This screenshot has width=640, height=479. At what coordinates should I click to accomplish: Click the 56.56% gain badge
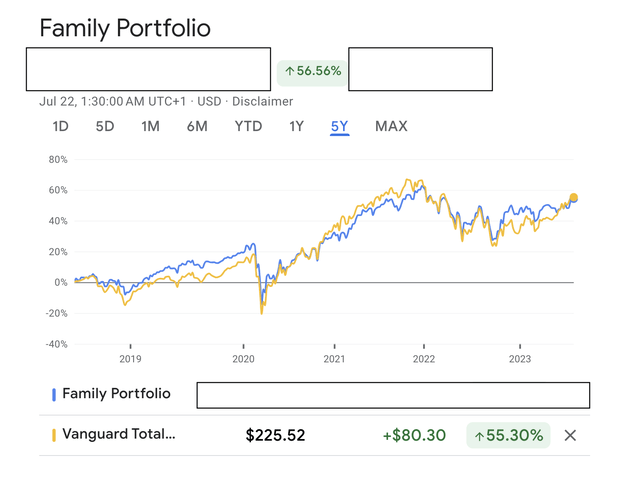pyautogui.click(x=313, y=71)
